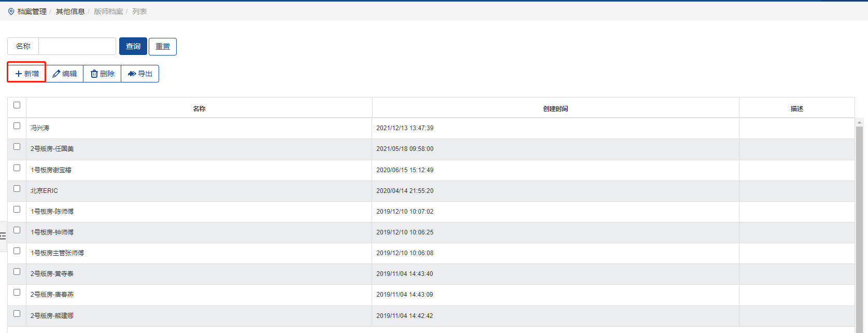The height and width of the screenshot is (333, 868).
Task: Toggle the select-all checkbox in table header
Action: pos(17,105)
